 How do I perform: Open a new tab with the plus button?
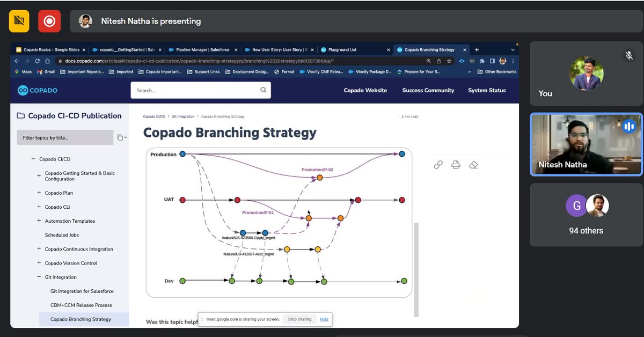click(x=477, y=50)
